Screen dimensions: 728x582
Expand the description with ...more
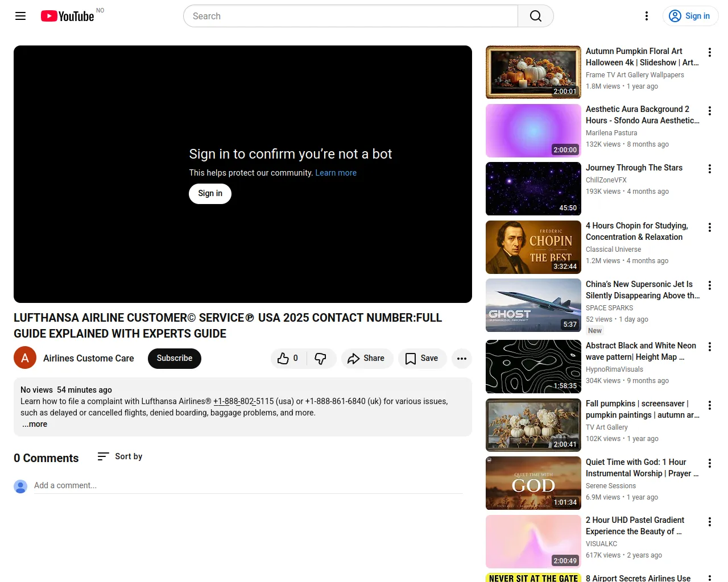(35, 425)
